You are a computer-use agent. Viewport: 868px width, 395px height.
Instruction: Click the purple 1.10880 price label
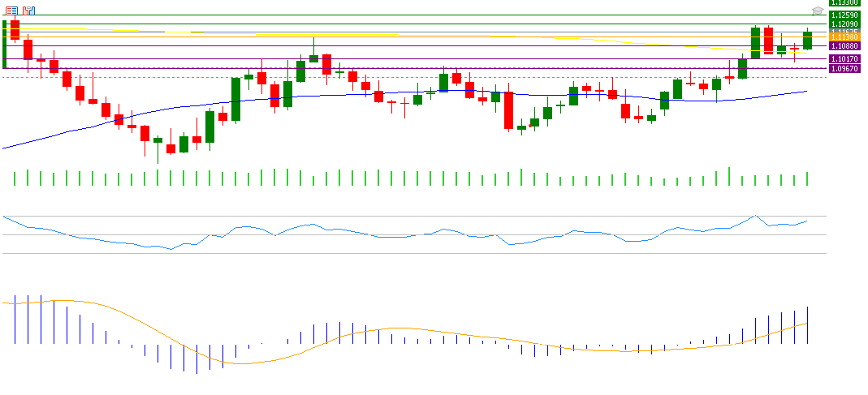pyautogui.click(x=846, y=47)
